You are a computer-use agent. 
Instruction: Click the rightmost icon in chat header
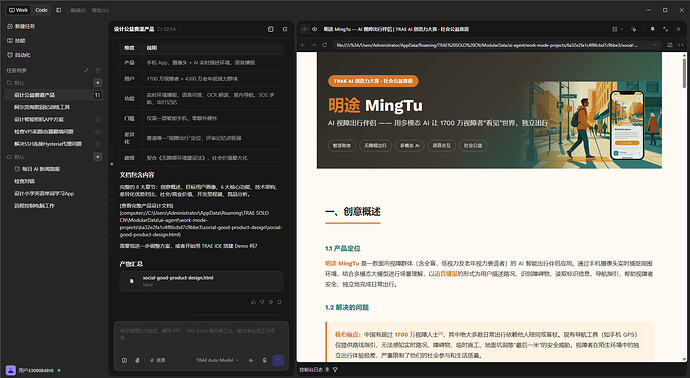(285, 29)
